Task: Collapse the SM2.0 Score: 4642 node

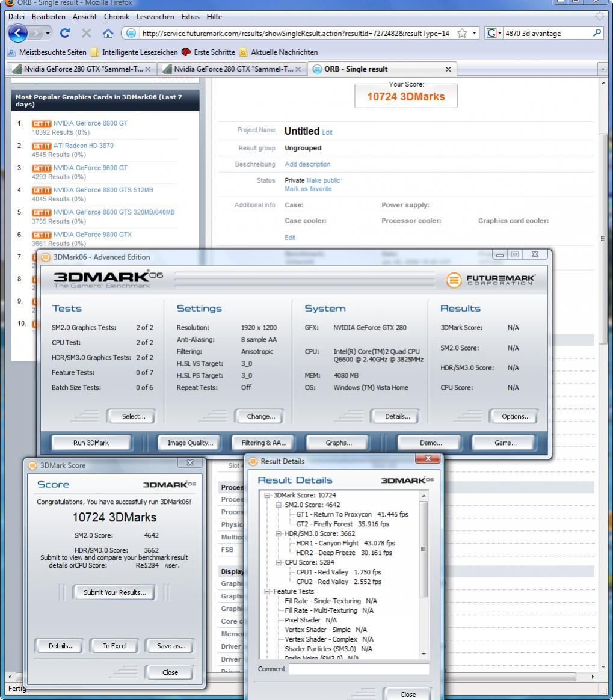Action: click(x=278, y=505)
